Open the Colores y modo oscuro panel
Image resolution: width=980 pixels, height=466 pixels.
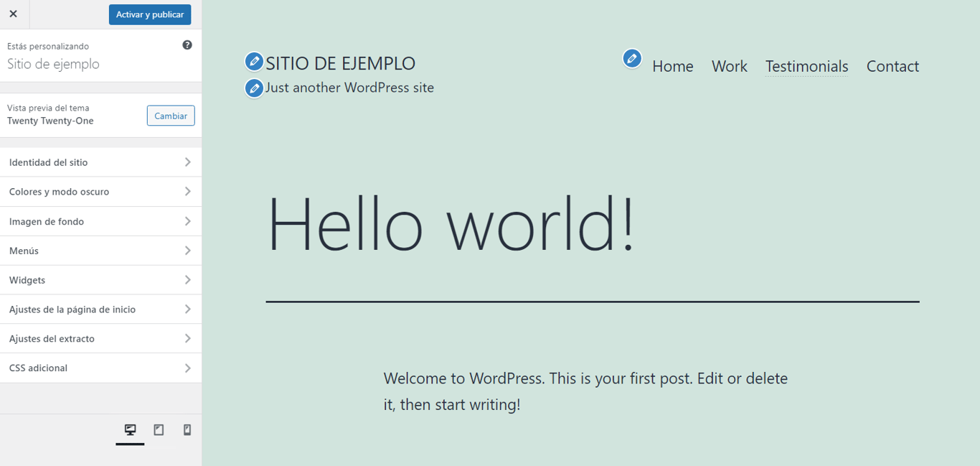(100, 192)
